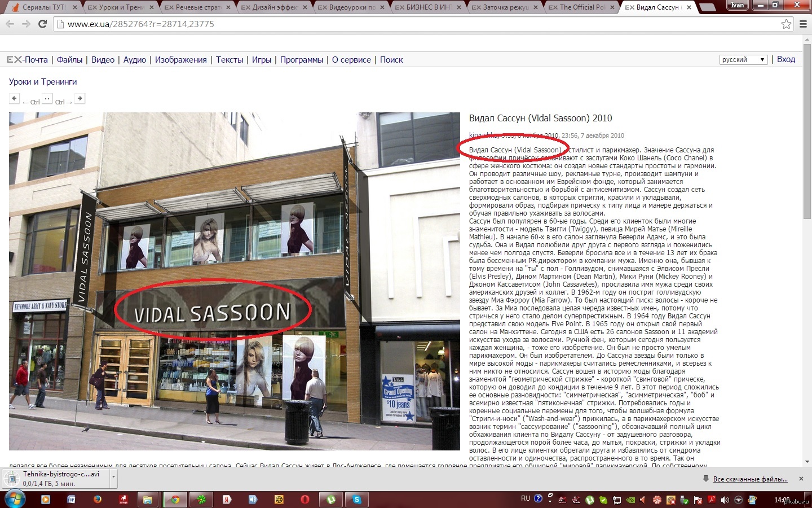This screenshot has width=812, height=508.
Task: Show hidden system tray icons
Action: (x=550, y=499)
